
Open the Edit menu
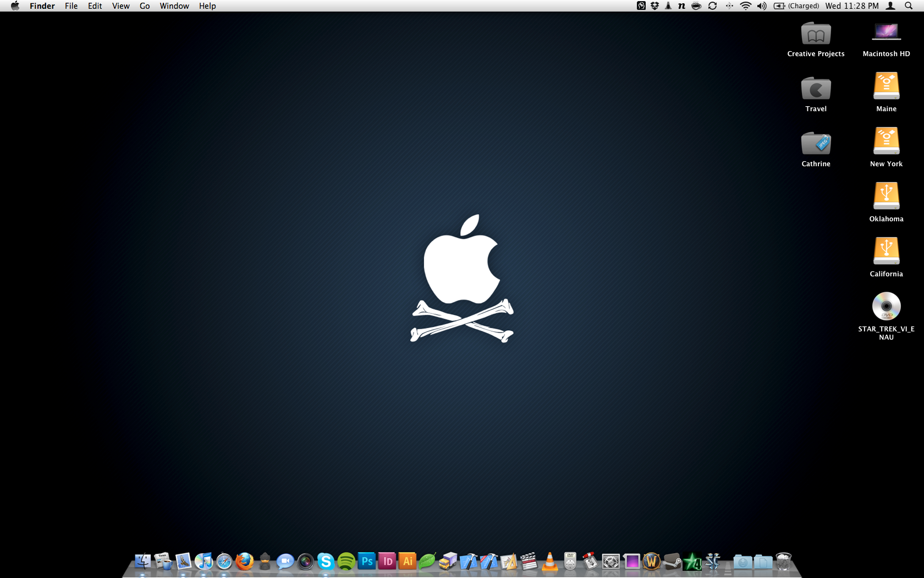(x=95, y=6)
